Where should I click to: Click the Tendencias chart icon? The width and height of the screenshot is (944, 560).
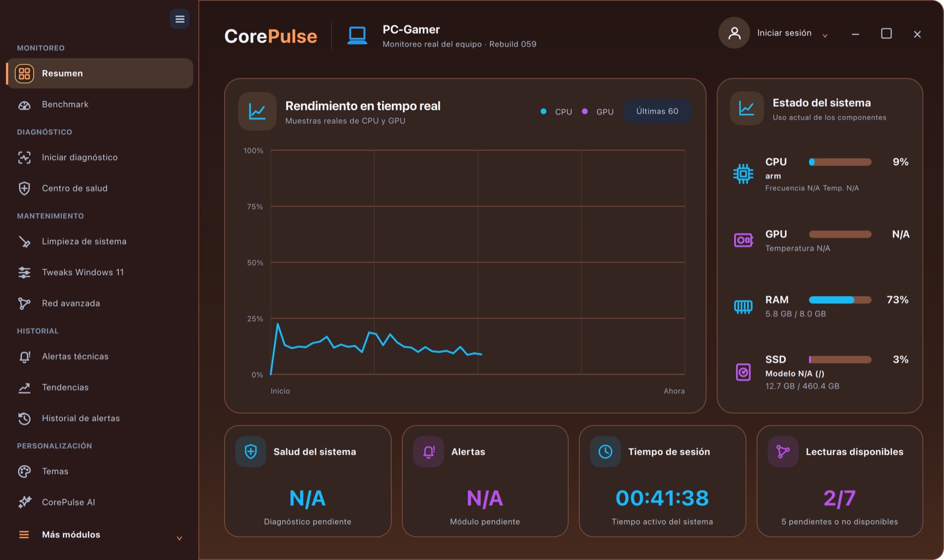tap(24, 387)
